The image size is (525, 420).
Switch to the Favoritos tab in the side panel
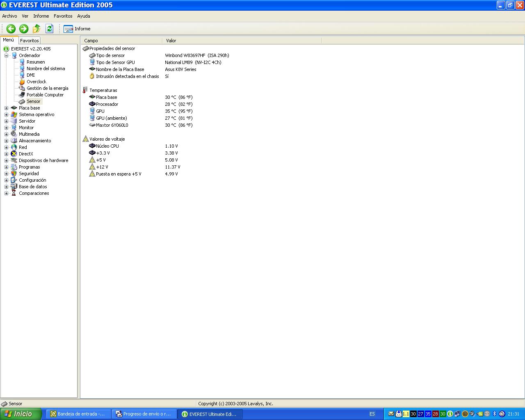click(x=30, y=41)
